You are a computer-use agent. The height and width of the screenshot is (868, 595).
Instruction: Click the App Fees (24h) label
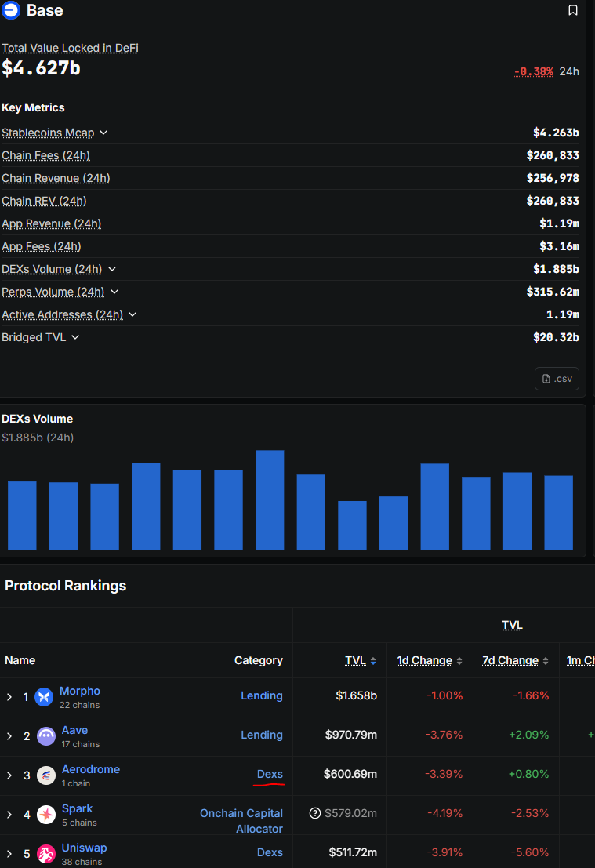(x=42, y=246)
